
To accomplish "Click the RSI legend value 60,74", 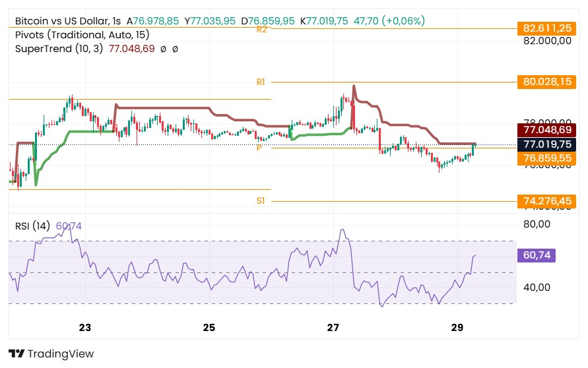I will [x=69, y=226].
